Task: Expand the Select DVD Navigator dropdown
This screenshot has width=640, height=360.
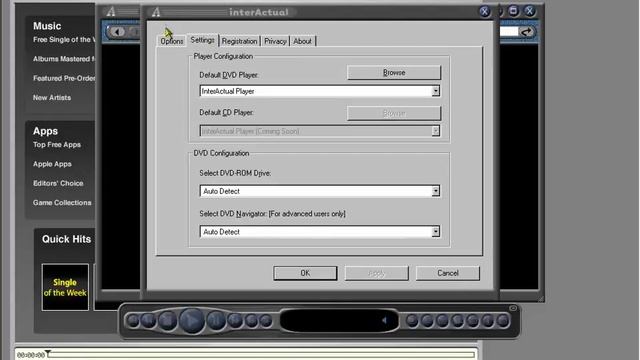Action: pos(436,232)
